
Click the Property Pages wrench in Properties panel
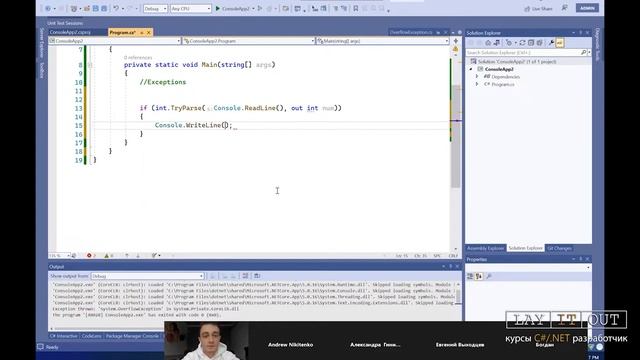pyautogui.click(x=489, y=276)
